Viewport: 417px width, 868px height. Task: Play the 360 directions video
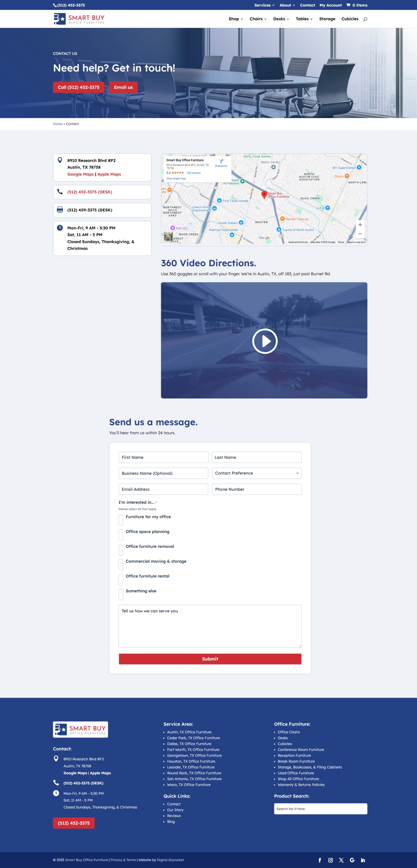(264, 341)
